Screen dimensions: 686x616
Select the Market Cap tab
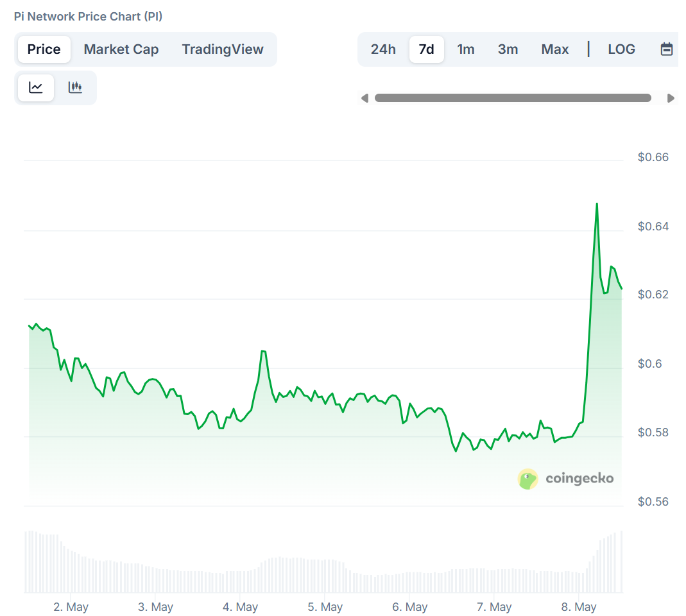121,49
